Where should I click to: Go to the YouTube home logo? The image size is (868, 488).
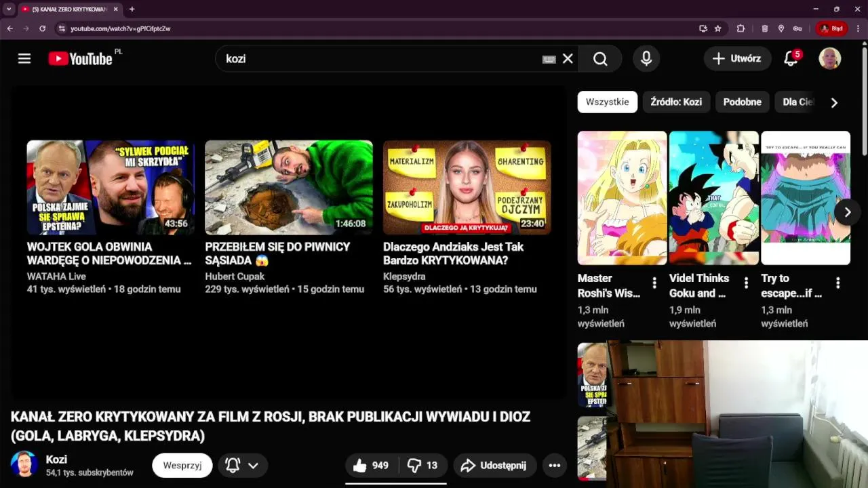point(80,59)
